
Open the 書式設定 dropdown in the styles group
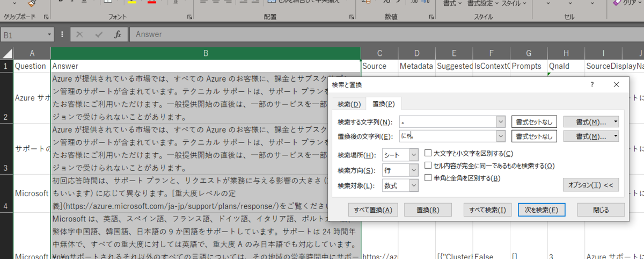(x=482, y=3)
